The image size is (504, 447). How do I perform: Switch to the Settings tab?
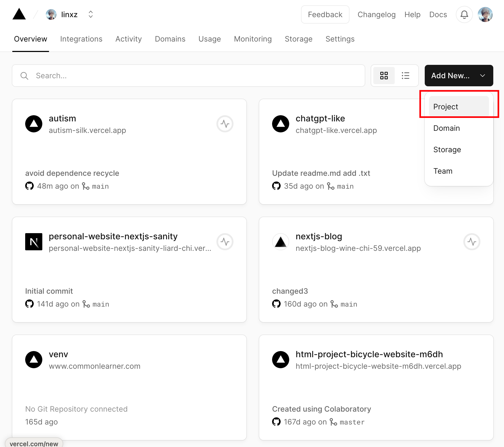click(x=340, y=39)
